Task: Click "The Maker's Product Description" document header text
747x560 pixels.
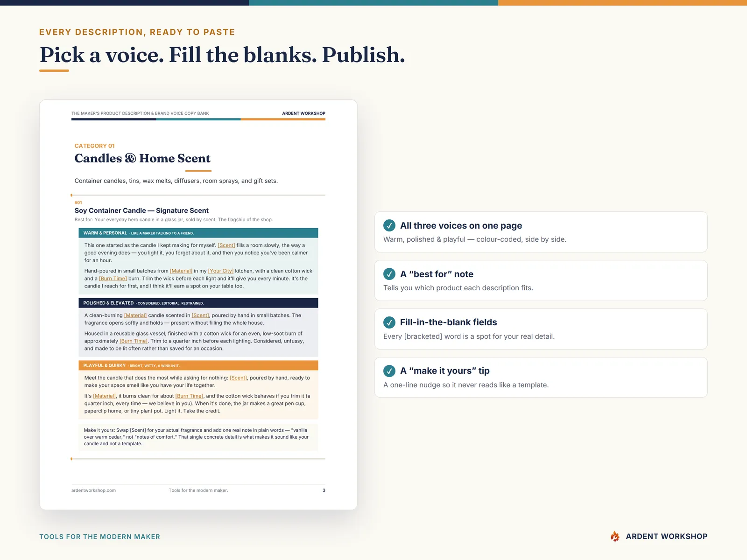Action: point(140,113)
